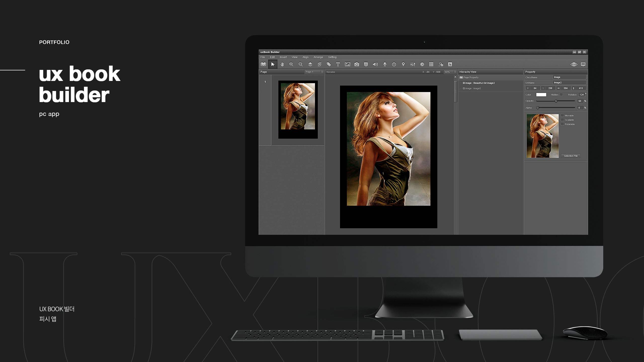644x362 pixels.
Task: Click the canvas vertical scrollbar up arrow
Action: 455,77
